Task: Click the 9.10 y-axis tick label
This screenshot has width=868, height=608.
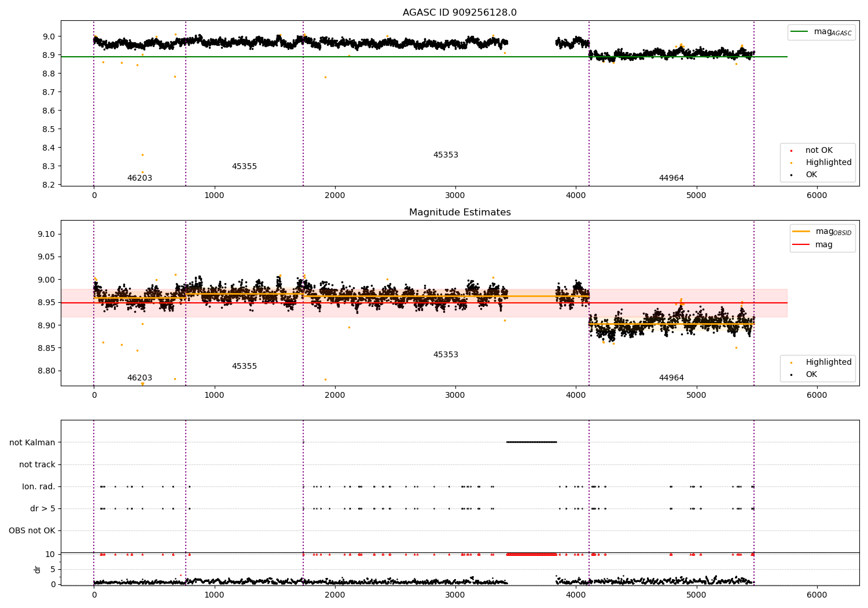Action: [x=45, y=234]
